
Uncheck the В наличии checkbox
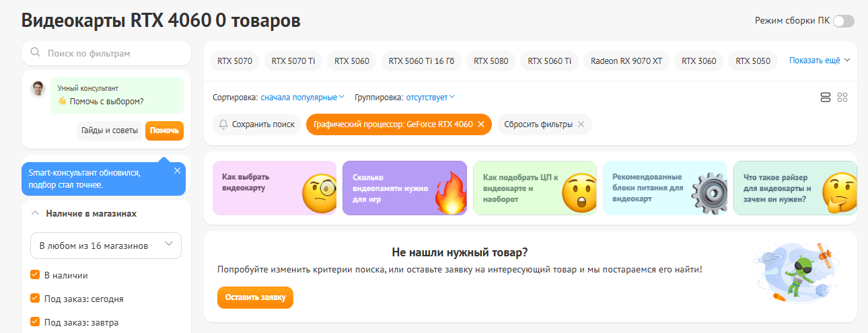[x=35, y=275]
